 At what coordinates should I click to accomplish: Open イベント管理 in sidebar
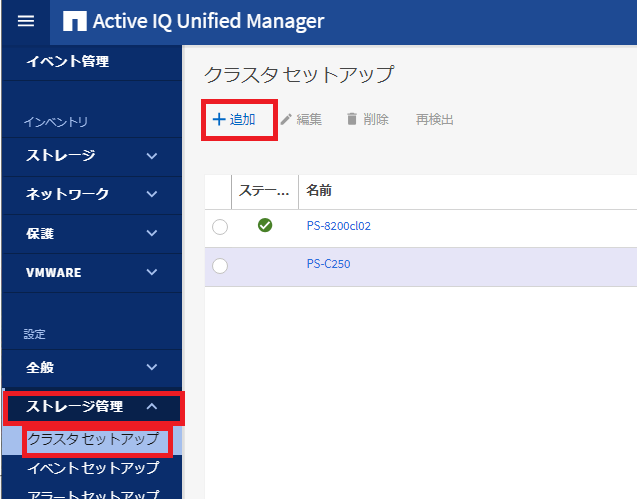pyautogui.click(x=67, y=61)
